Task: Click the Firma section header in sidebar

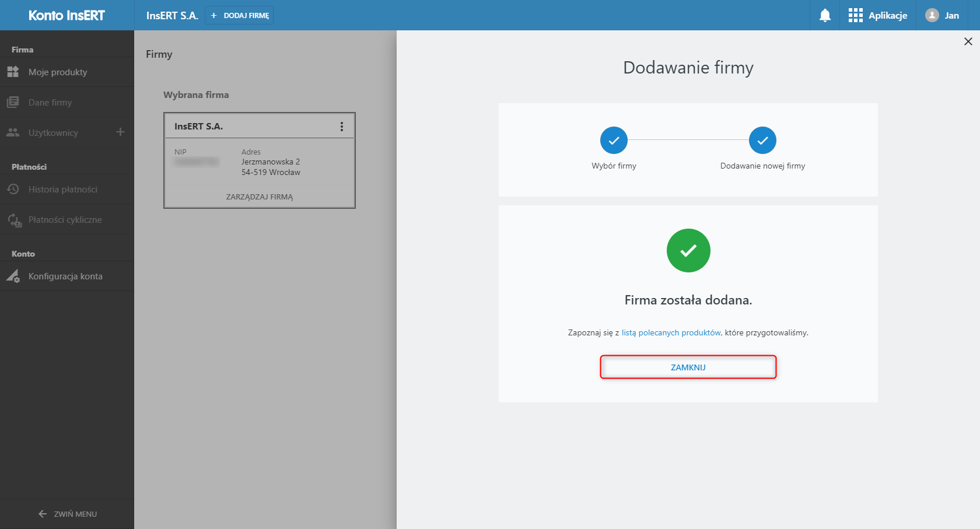Action: coord(23,50)
